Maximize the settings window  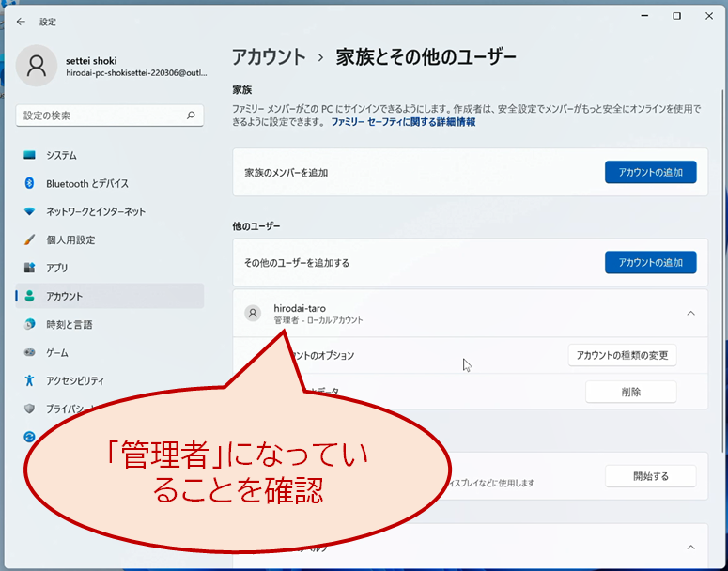tap(677, 16)
